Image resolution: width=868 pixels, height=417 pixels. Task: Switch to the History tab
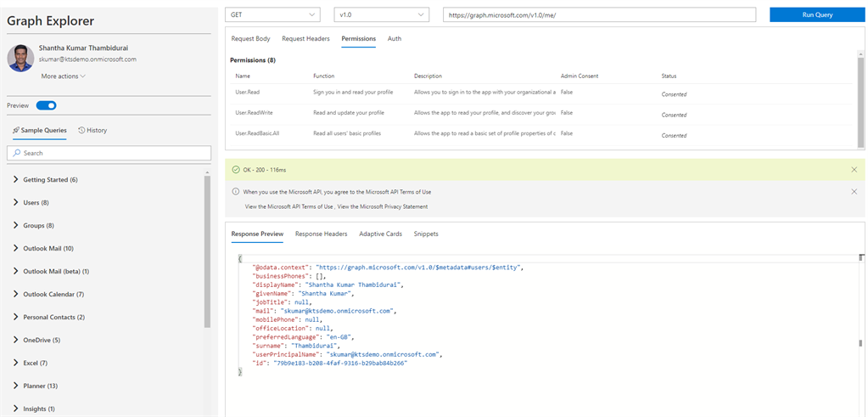pyautogui.click(x=92, y=130)
